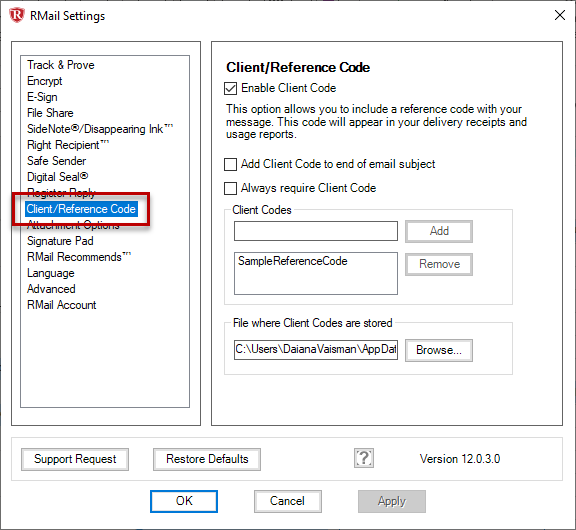
Task: Click Restore Defaults
Action: 207,459
